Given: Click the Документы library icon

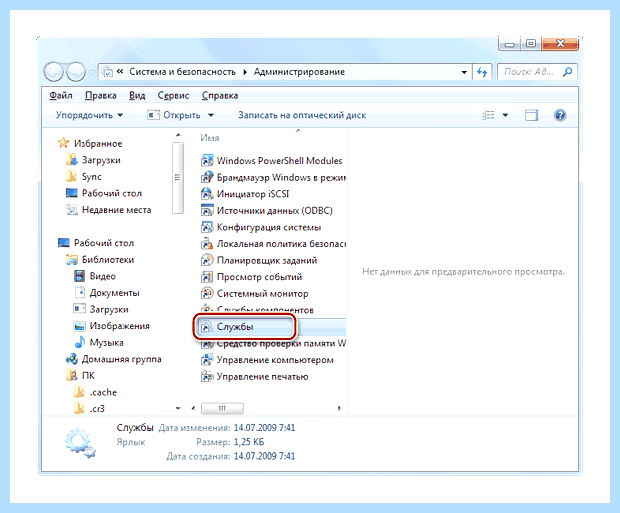Looking at the screenshot, I should tap(79, 292).
